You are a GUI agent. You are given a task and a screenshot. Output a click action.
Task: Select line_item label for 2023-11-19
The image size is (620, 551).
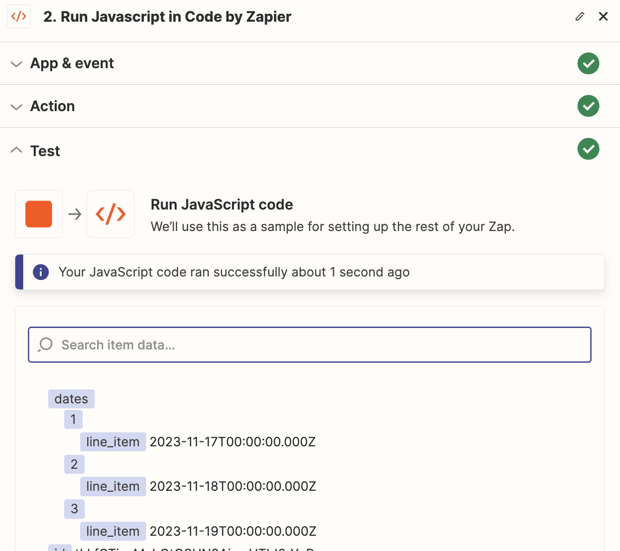pyautogui.click(x=113, y=531)
